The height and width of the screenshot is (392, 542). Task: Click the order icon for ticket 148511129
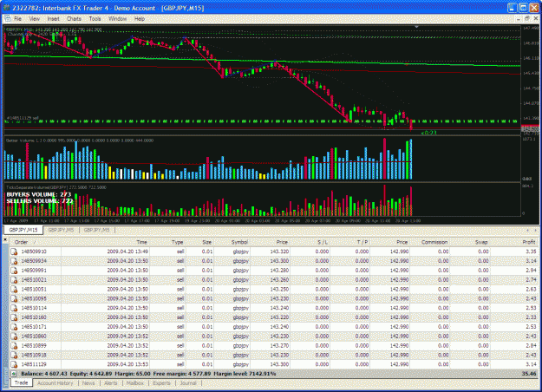(x=14, y=364)
